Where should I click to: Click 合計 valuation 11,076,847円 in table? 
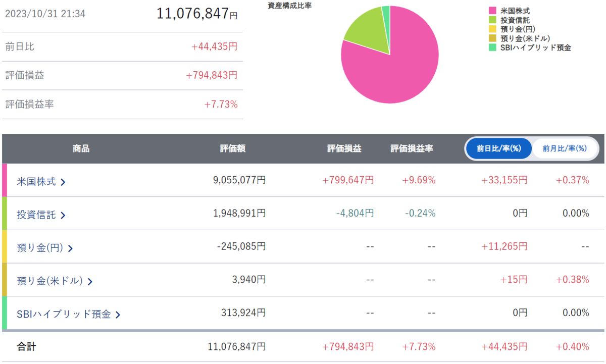(237, 347)
